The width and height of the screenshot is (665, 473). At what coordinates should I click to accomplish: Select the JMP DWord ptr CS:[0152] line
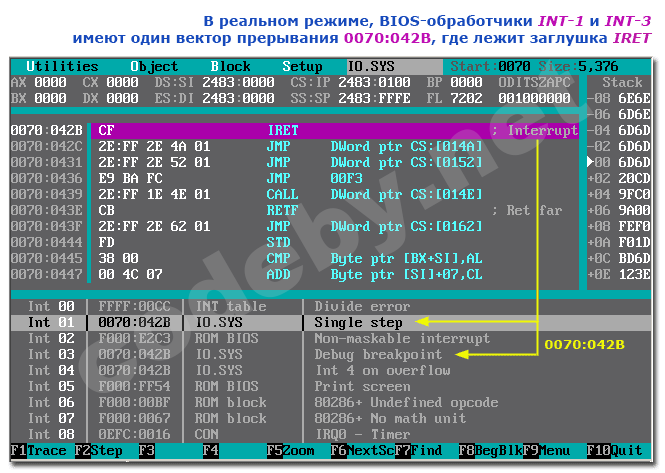(294, 162)
